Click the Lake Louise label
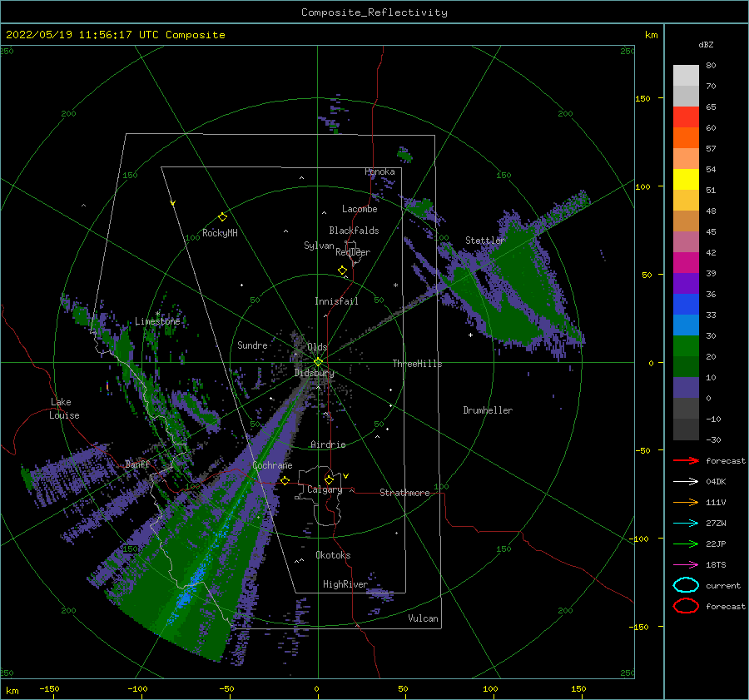 (64, 409)
